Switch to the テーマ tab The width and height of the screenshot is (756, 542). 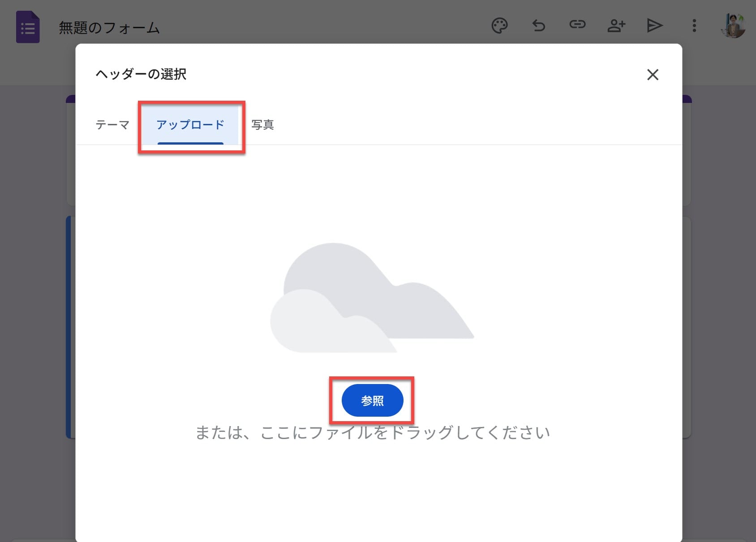[112, 125]
